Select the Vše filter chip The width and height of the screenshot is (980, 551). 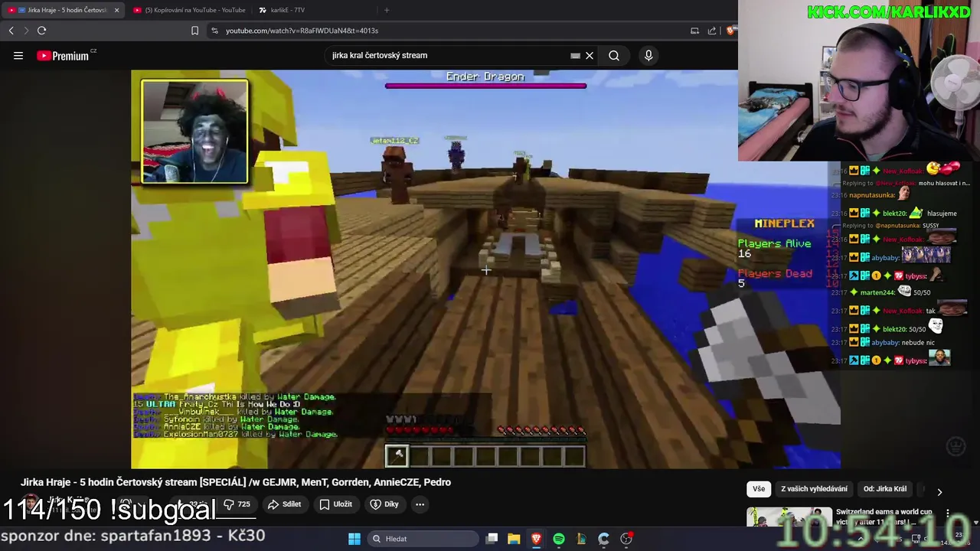coord(758,489)
